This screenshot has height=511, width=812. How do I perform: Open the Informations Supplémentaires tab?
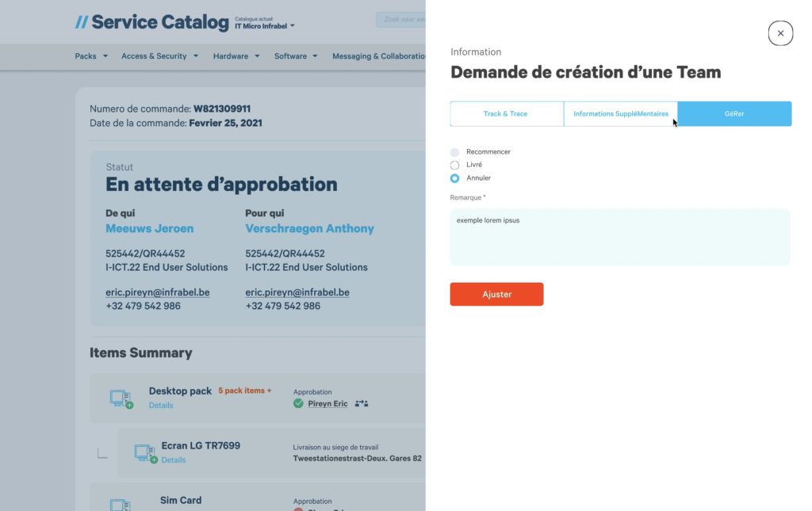[620, 114]
